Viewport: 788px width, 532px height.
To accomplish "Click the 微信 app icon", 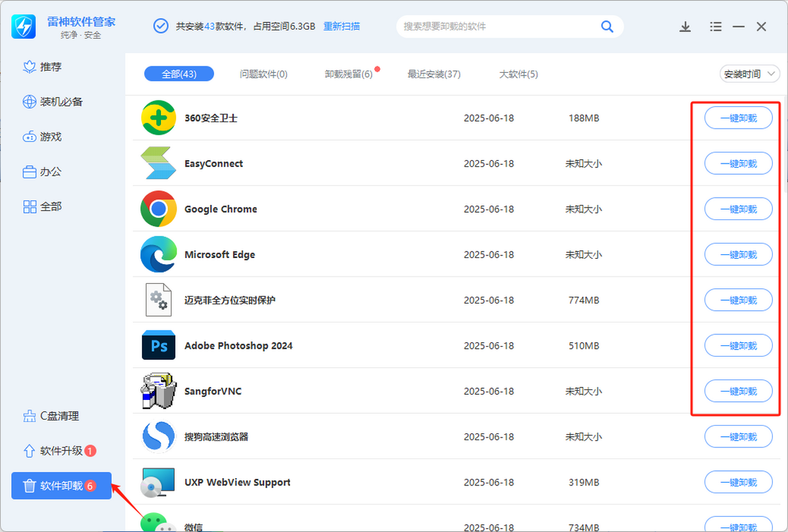I will [x=158, y=523].
